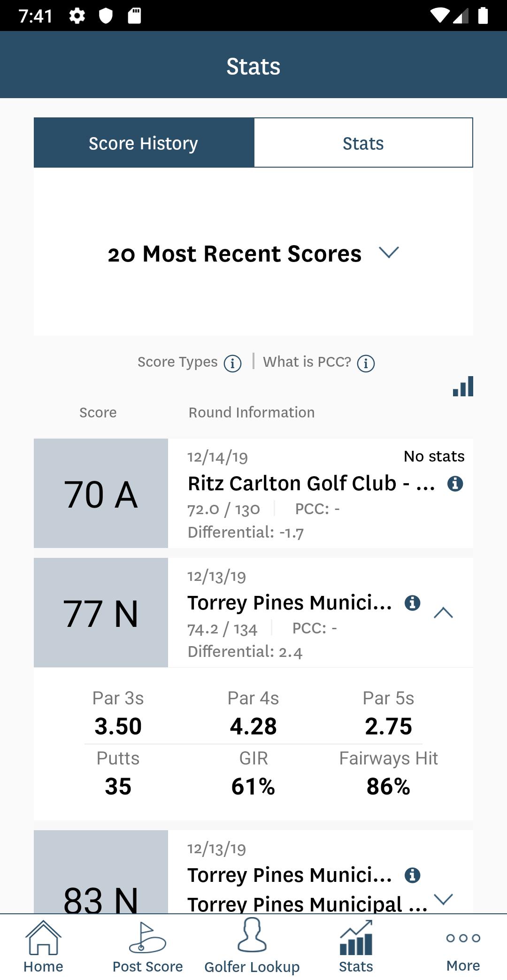Go to Home in bottom navigation

coord(43,947)
